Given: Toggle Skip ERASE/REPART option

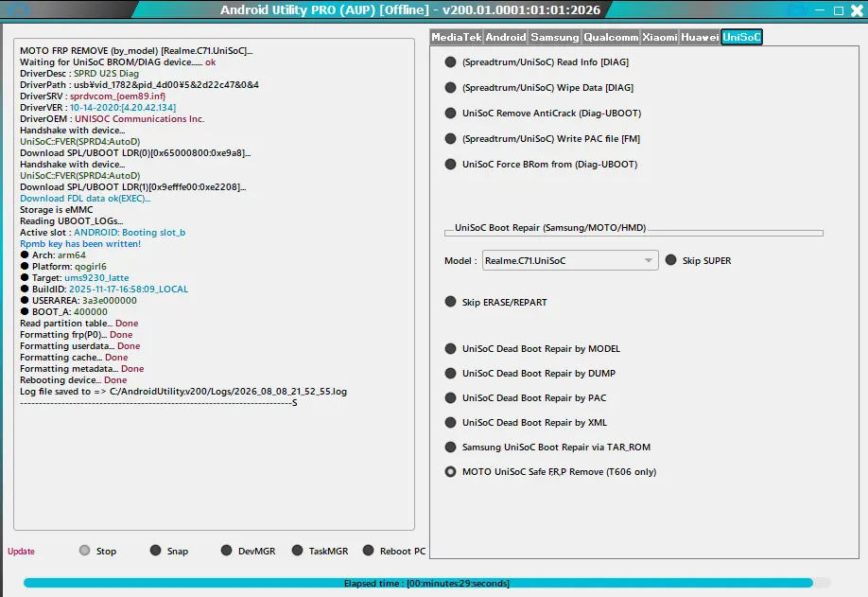Looking at the screenshot, I should click(496, 302).
